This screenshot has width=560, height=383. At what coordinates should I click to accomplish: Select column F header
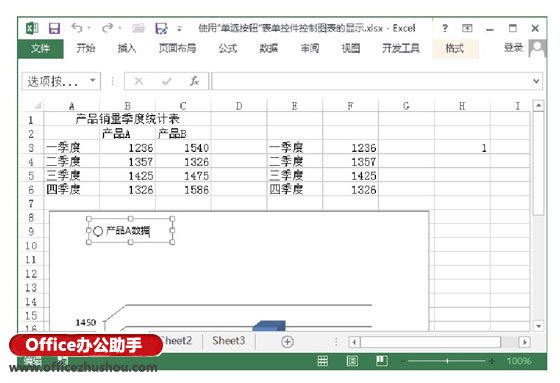click(x=350, y=106)
